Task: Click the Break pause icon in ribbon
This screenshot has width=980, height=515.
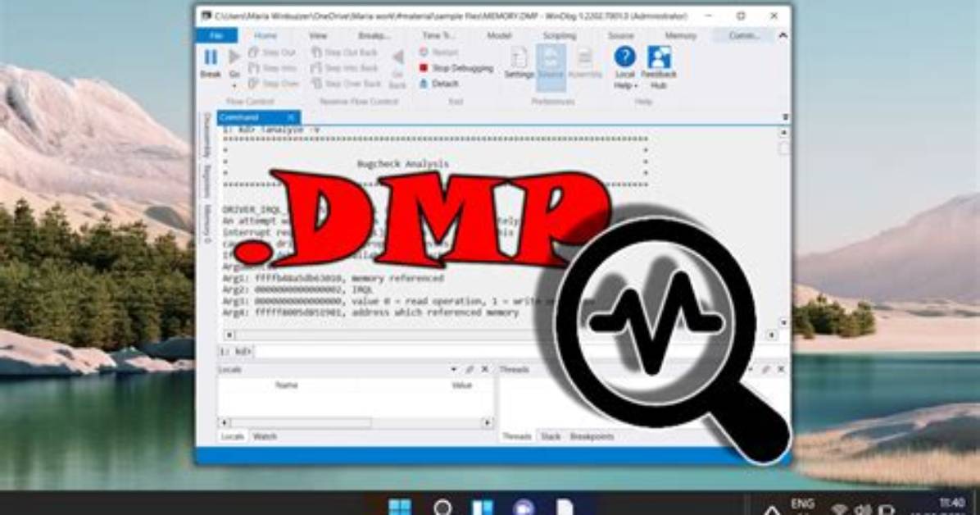Action: pyautogui.click(x=211, y=57)
